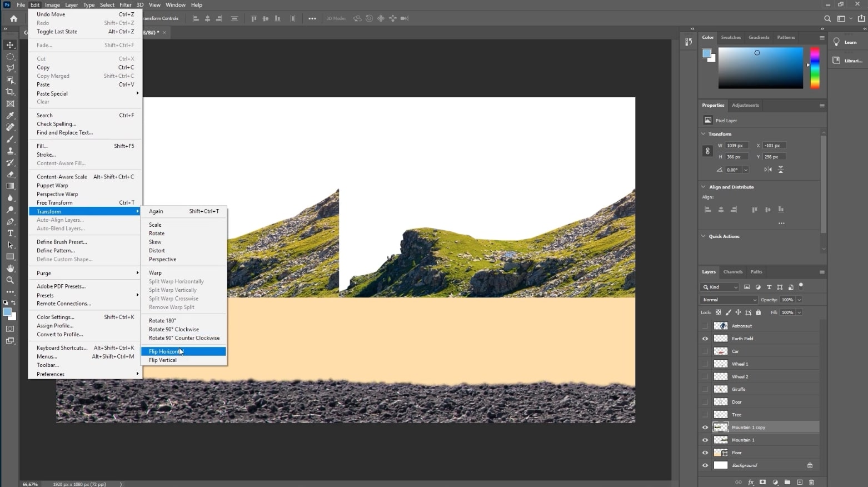Select the Move tool

(9, 44)
